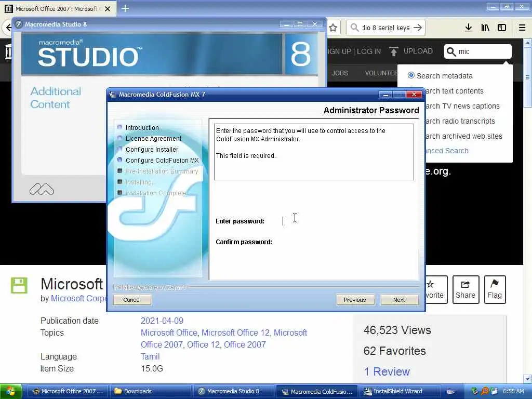Select the Search metadata radio button
The height and width of the screenshot is (399, 532).
(x=411, y=75)
